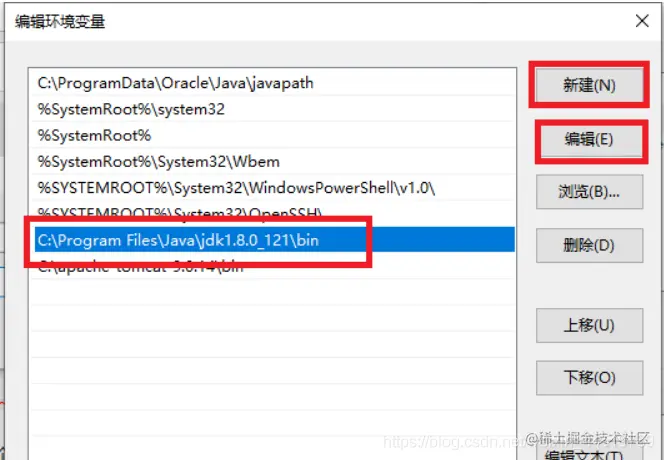Close the 编辑环境变量 dialog

642,21
